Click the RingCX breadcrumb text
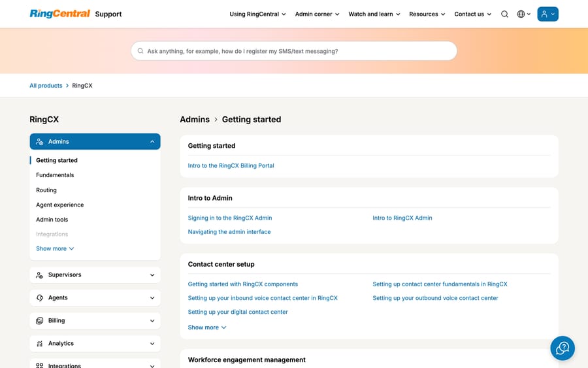 click(x=82, y=86)
